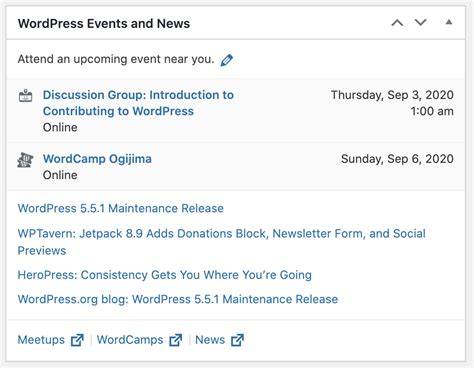Click the WordPress Events and News title
The height and width of the screenshot is (368, 474).
(x=104, y=24)
